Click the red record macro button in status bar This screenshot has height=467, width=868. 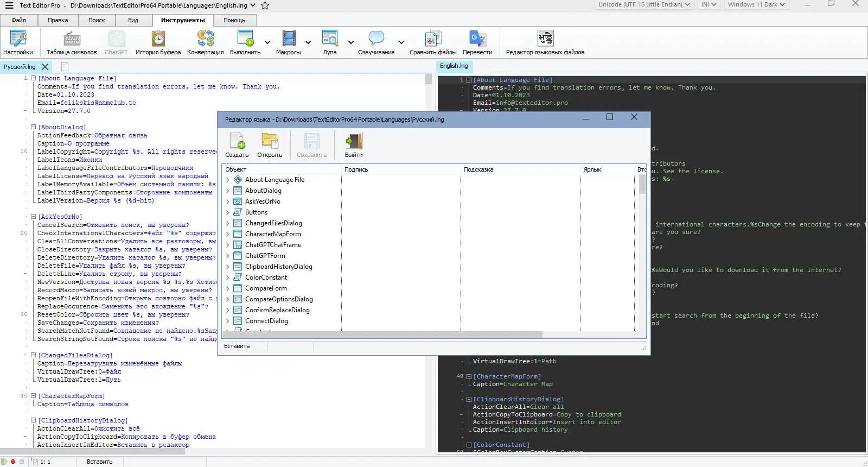point(13,462)
